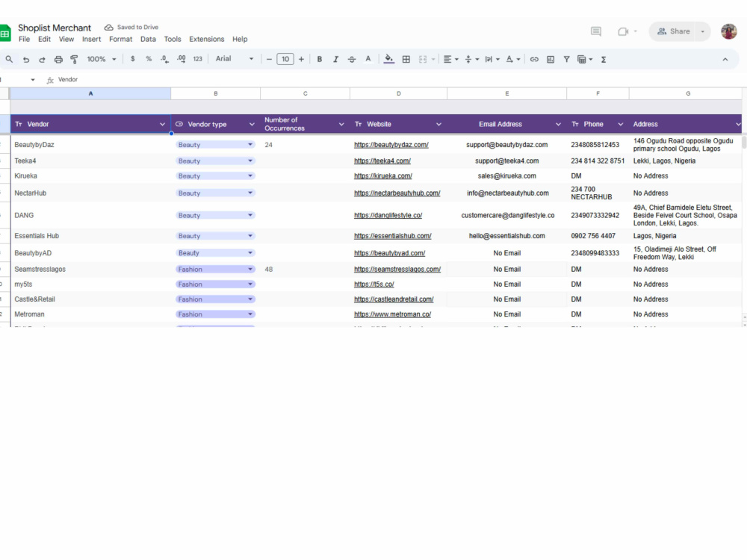Decrease decimal places
The height and width of the screenshot is (560, 747).
[164, 59]
